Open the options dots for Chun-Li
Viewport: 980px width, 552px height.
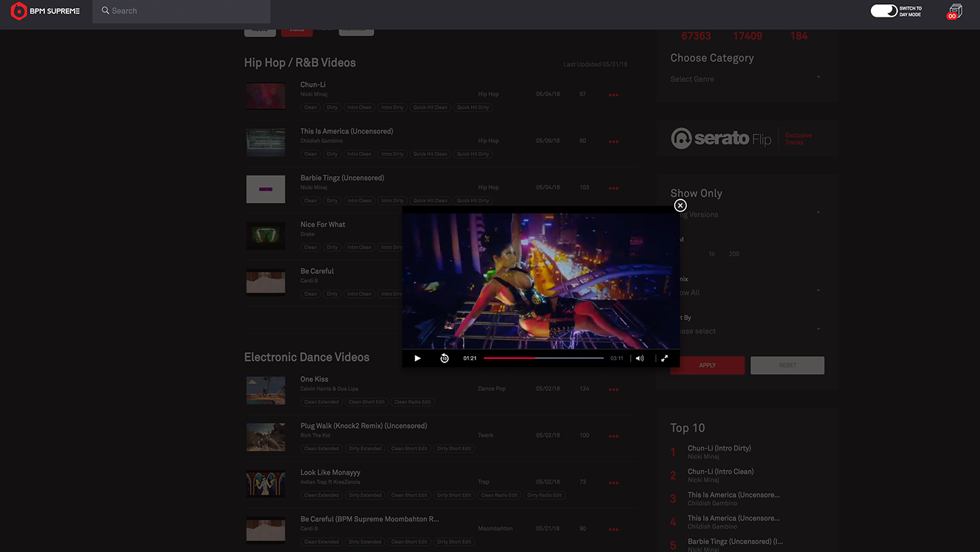click(614, 95)
